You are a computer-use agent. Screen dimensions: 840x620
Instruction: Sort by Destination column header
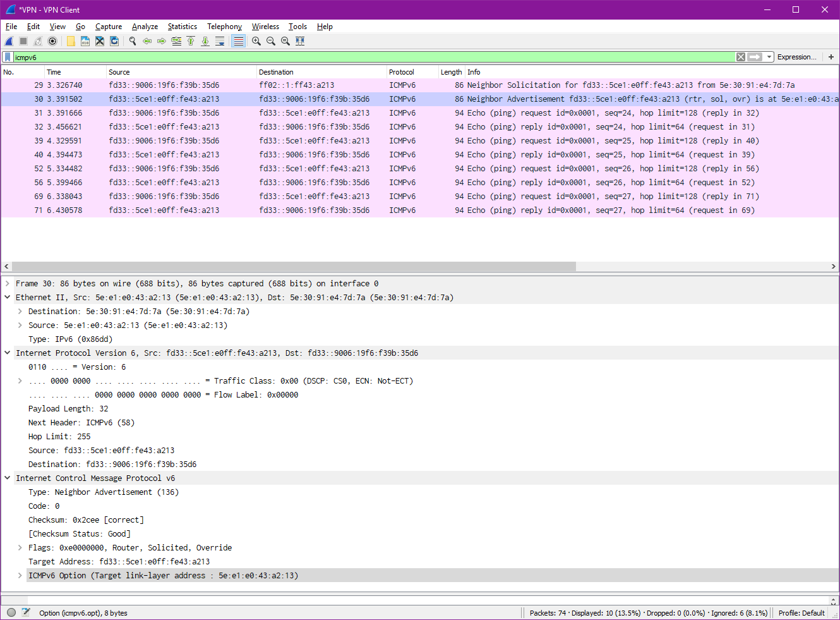[x=321, y=72]
